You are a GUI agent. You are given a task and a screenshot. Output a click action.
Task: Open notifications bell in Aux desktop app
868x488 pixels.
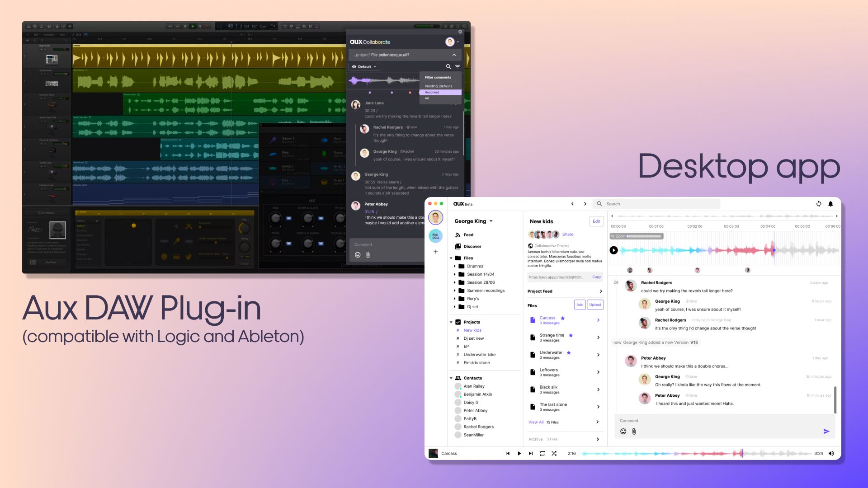(x=830, y=204)
